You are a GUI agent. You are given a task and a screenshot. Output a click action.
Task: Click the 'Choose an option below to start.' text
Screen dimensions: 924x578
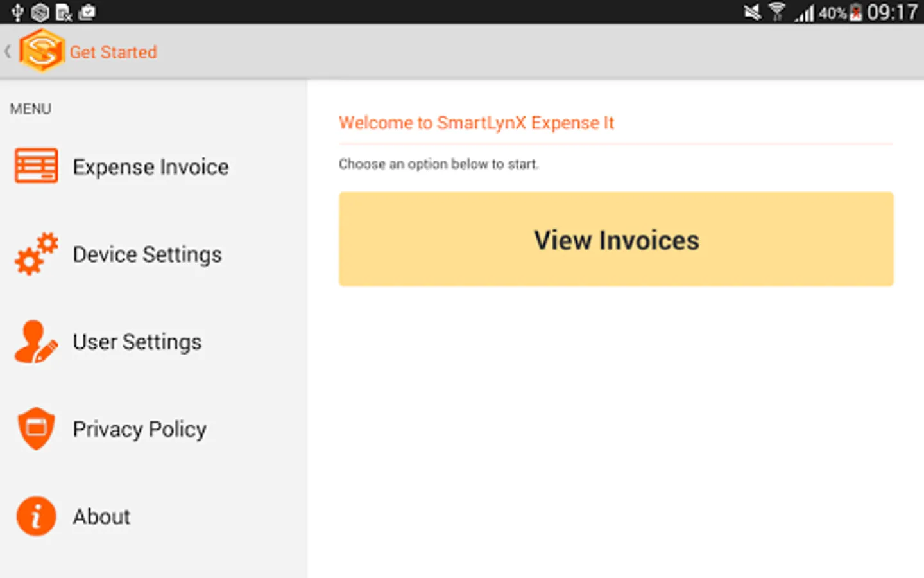coord(438,164)
